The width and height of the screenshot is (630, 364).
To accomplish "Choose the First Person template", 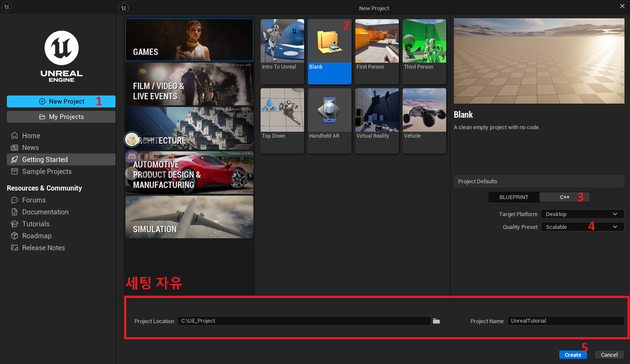I will tap(377, 52).
